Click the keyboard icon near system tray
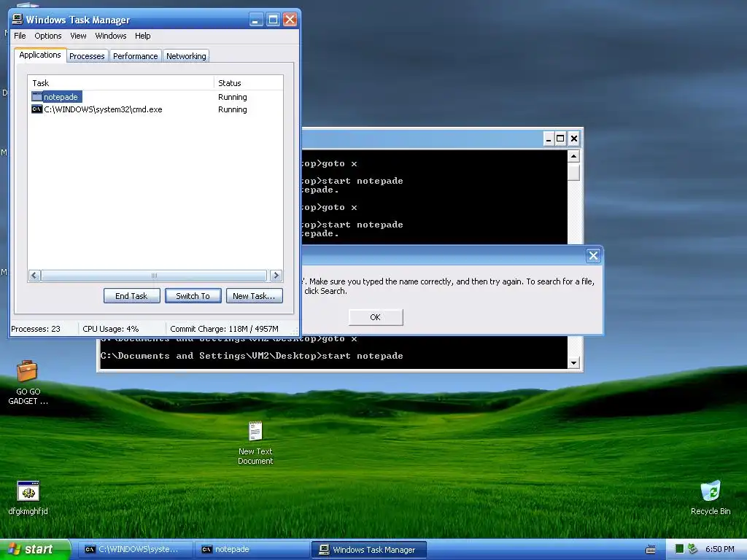Screen dimensions: 747x560 pyautogui.click(x=650, y=550)
